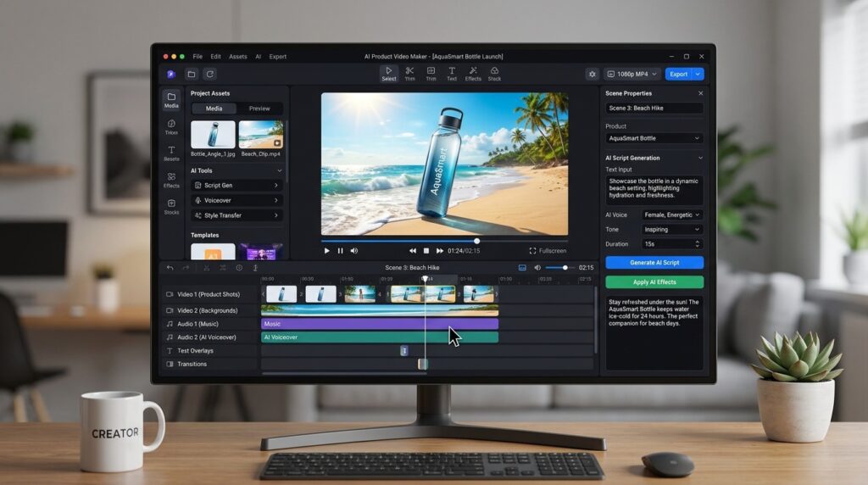Open the Stack tool
The image size is (868, 485).
494,74
